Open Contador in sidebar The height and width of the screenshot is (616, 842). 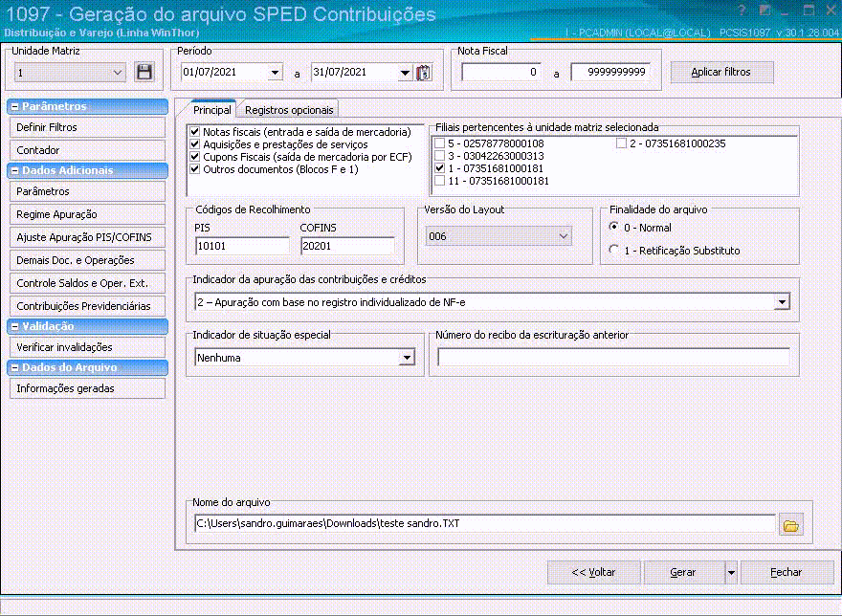[x=87, y=150]
